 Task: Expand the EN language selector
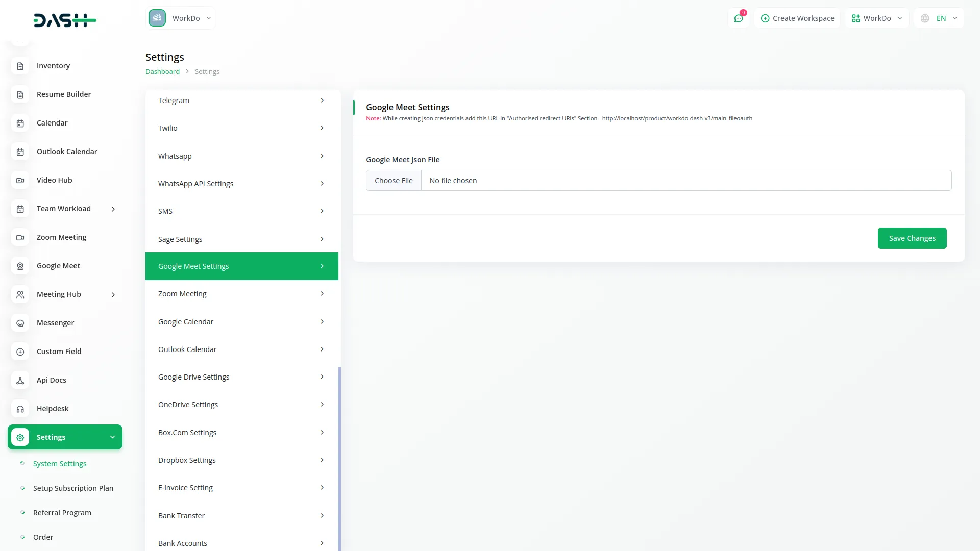point(938,18)
